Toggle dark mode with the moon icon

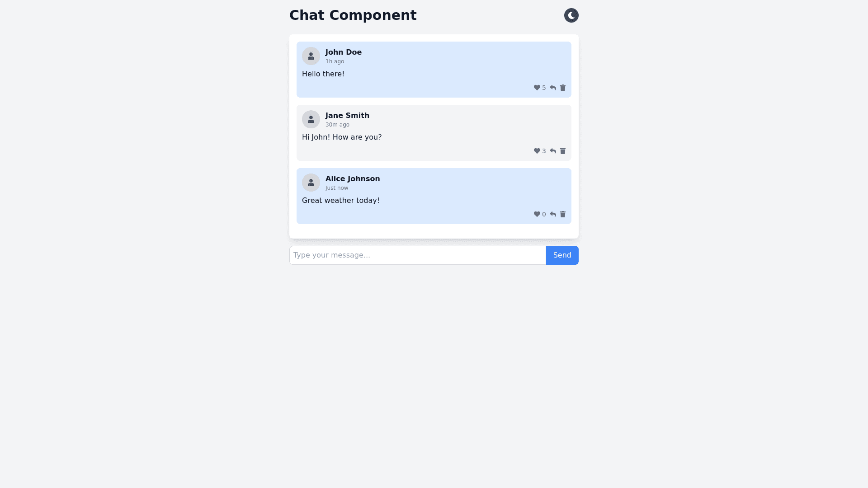pos(571,15)
